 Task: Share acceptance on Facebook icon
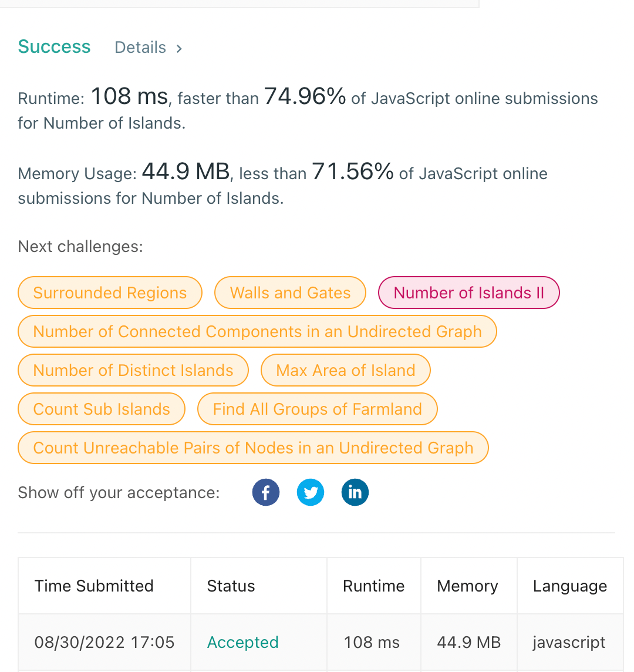[x=265, y=492]
